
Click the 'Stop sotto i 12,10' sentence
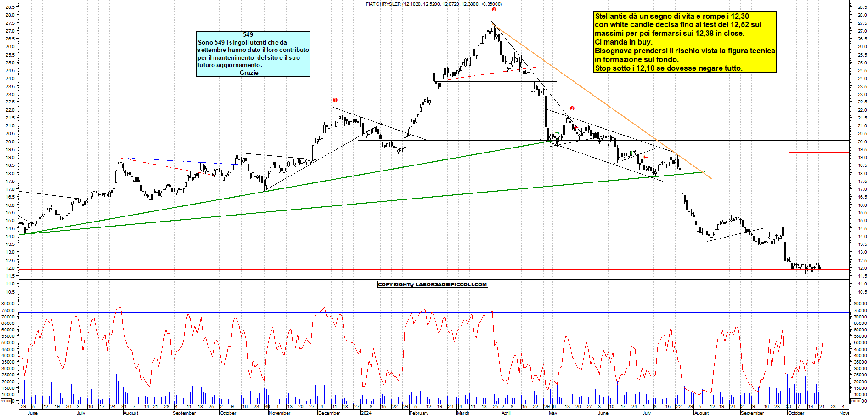click(x=668, y=68)
